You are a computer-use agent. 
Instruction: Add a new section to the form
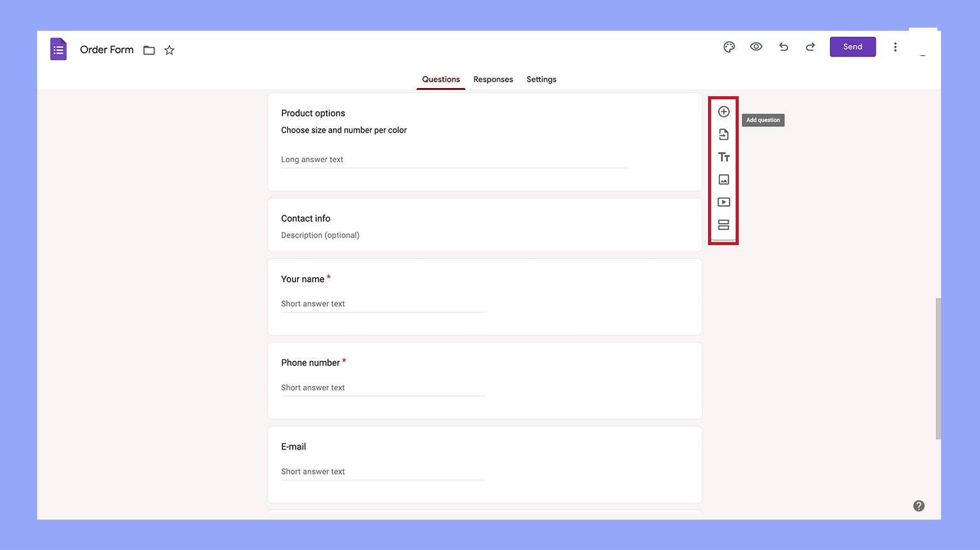723,224
